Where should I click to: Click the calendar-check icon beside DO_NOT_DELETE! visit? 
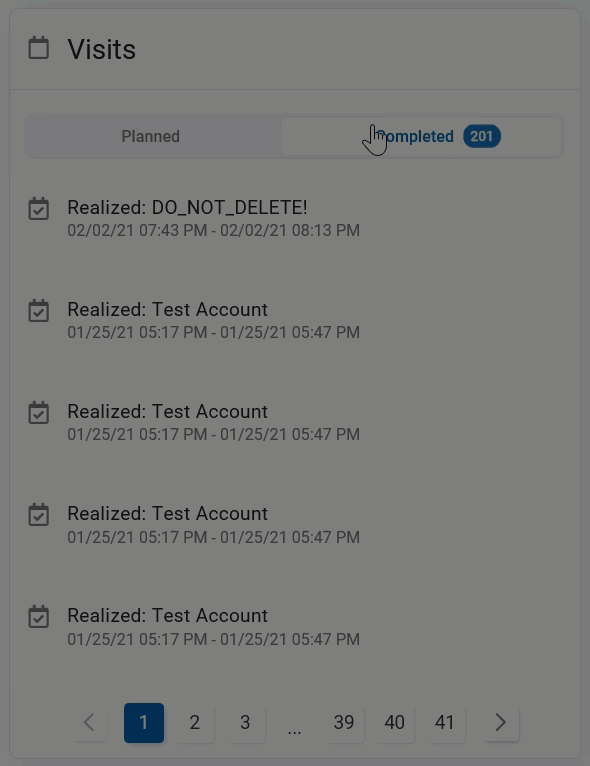[39, 209]
